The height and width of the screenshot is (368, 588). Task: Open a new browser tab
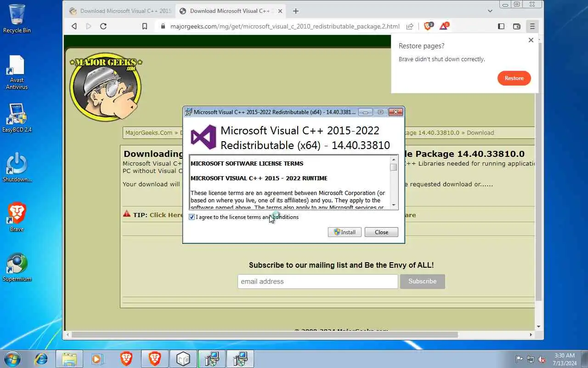(x=296, y=11)
